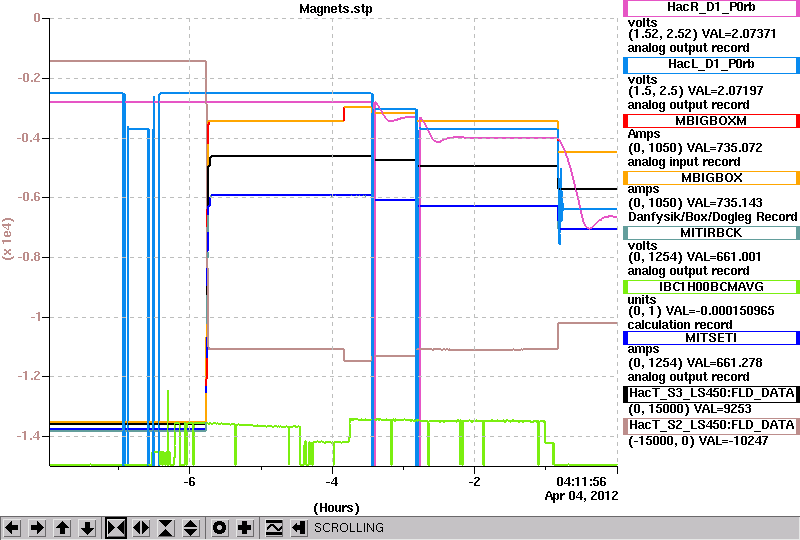The image size is (800, 540).
Task: Click the VAL=661.001 value text
Action: tap(723, 257)
